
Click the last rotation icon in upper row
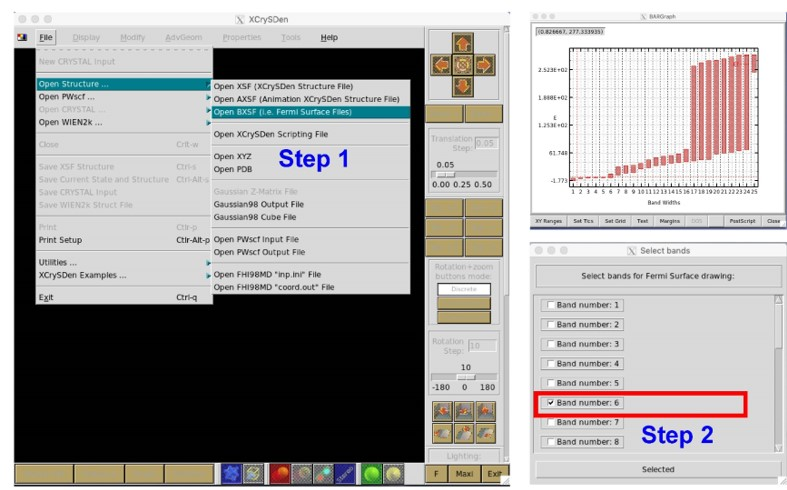(485, 411)
